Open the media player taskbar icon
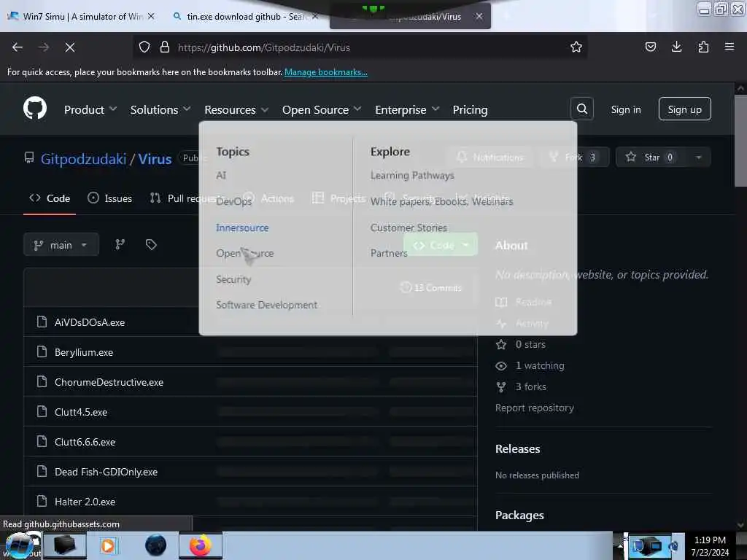The width and height of the screenshot is (747, 560). [108, 545]
